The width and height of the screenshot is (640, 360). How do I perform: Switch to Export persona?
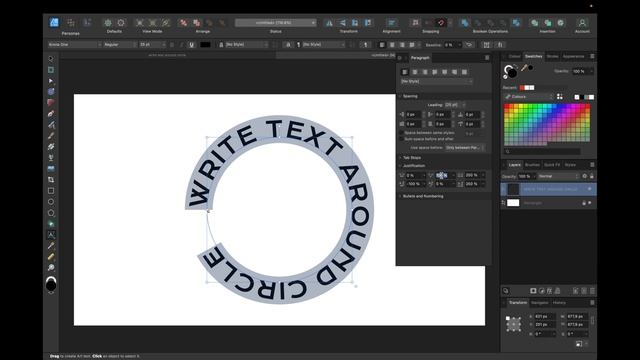click(87, 22)
